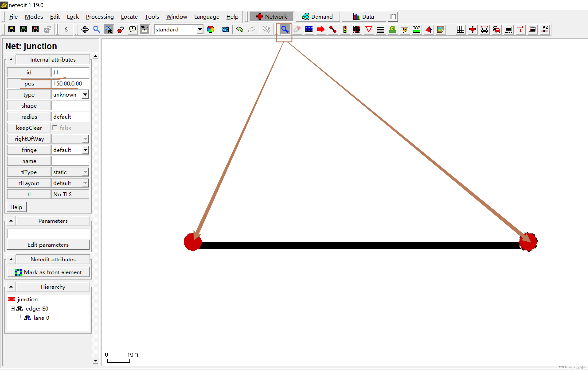The width and height of the screenshot is (588, 371).
Task: Click the Help button in attributes panel
Action: pyautogui.click(x=16, y=207)
